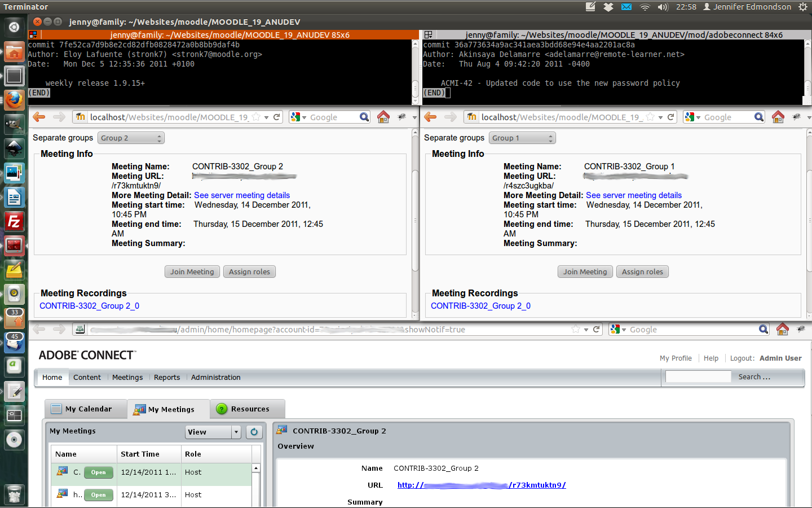Open the Wi-Fi network indicator
Viewport: 812px width, 508px height.
[x=645, y=7]
